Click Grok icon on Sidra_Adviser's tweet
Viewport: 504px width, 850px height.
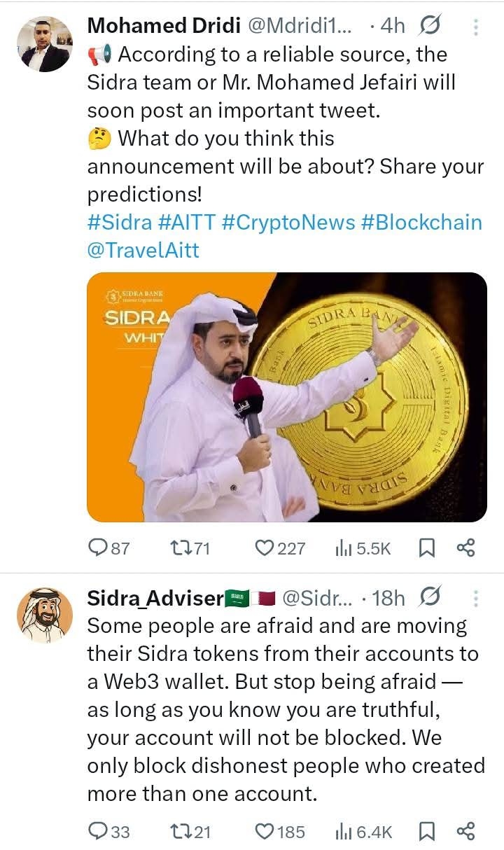pos(430,597)
